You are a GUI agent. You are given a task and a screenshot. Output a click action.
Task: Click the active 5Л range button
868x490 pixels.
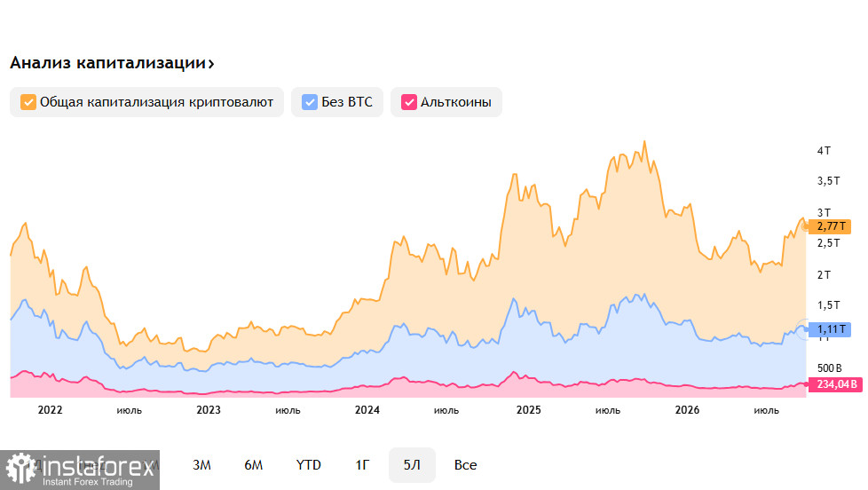(x=412, y=465)
